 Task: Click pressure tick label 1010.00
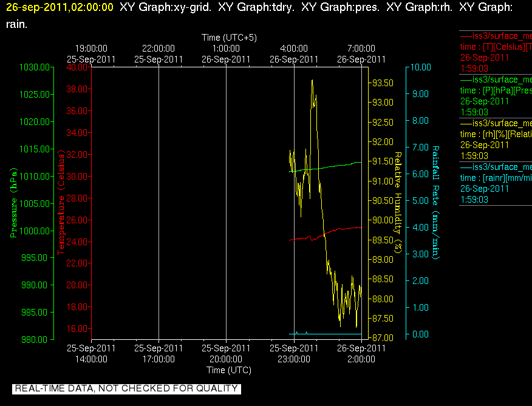point(35,176)
